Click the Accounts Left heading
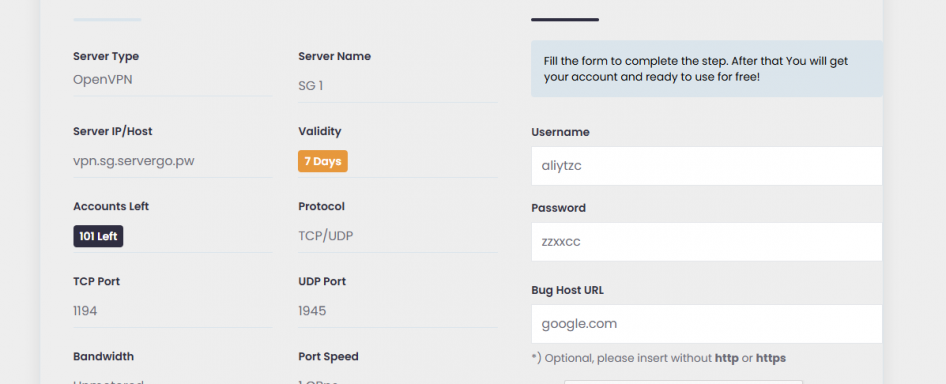The width and height of the screenshot is (946, 384). 111,206
